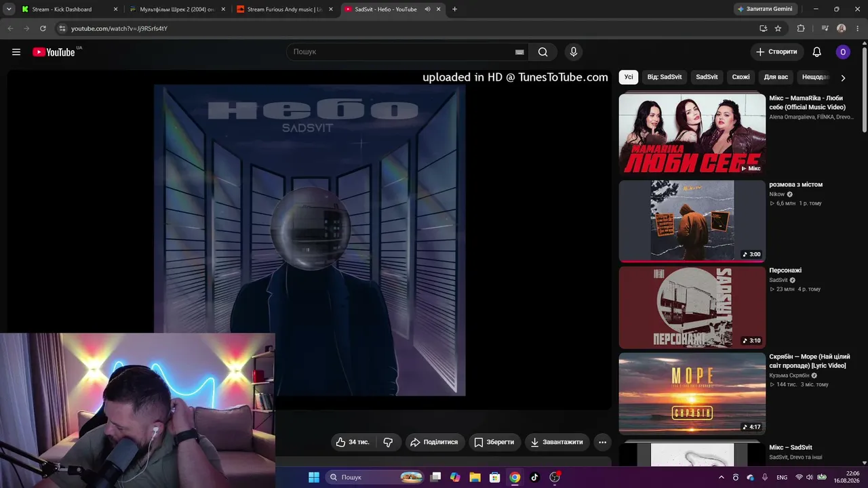Open the Windows Start menu
This screenshot has height=488, width=868.
(314, 477)
